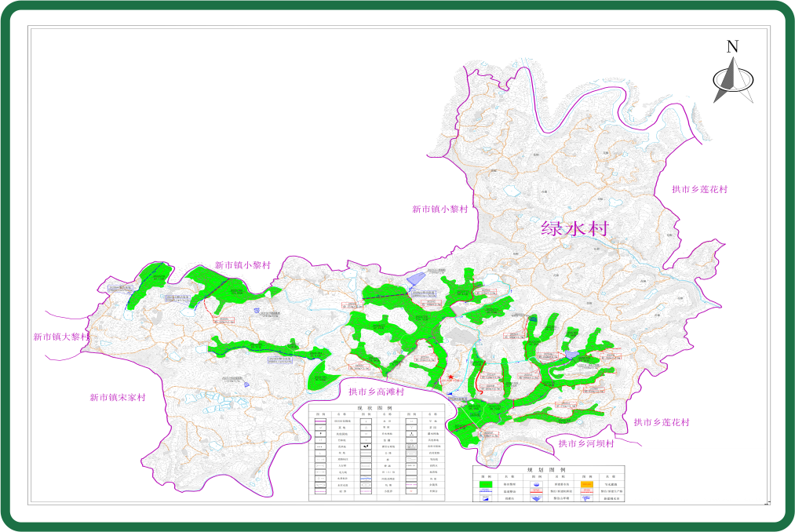The height and width of the screenshot is (532, 795).
Task: Click the green swatch in 规划图例 legend
Action: pos(486,485)
